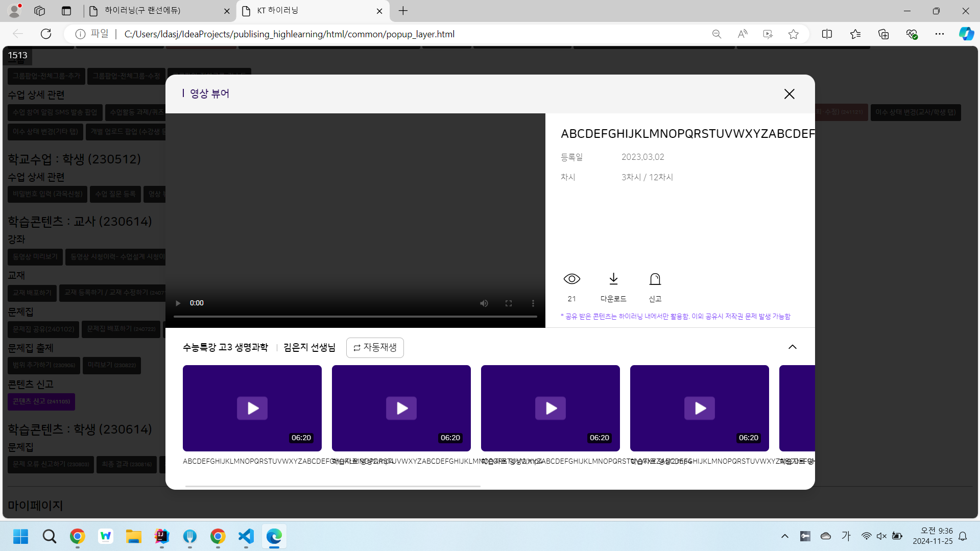Open Visual Studio Code from taskbar
980x551 pixels.
(x=246, y=536)
